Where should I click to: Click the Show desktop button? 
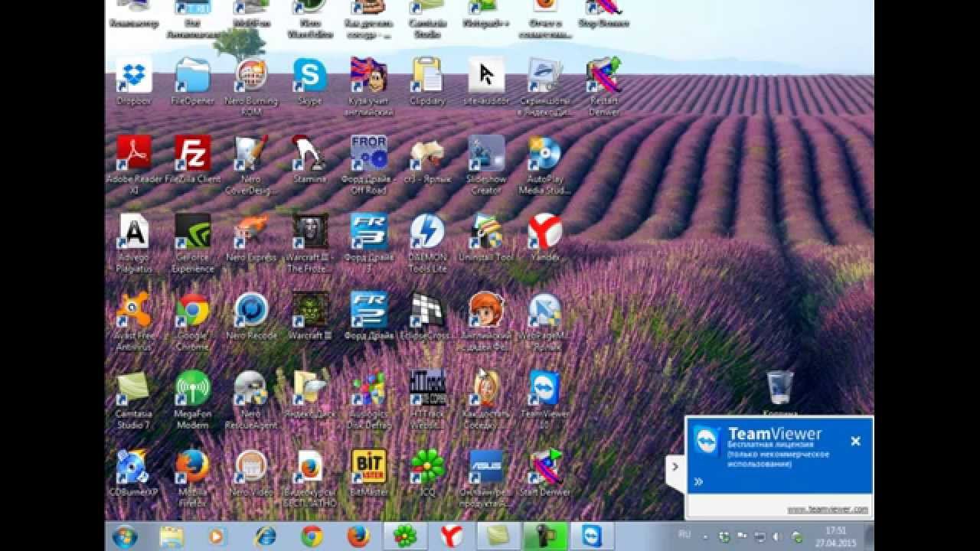(x=870, y=536)
